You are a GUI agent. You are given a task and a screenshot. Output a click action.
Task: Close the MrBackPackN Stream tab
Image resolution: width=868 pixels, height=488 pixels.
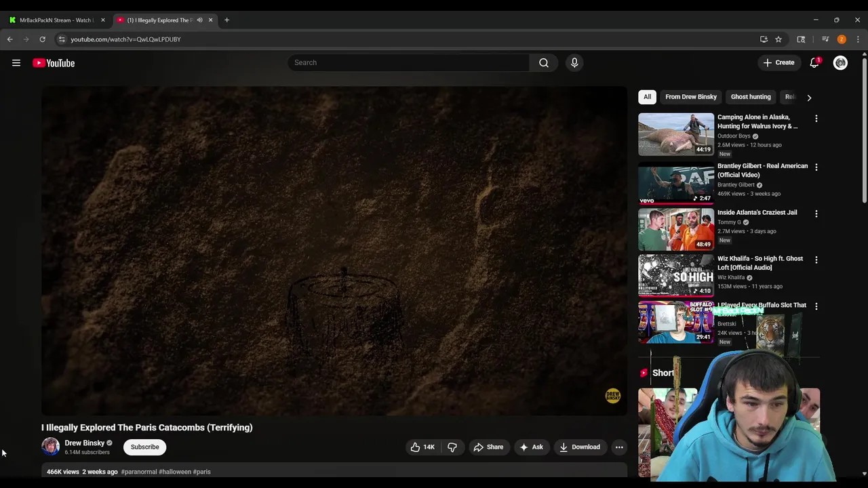click(103, 20)
